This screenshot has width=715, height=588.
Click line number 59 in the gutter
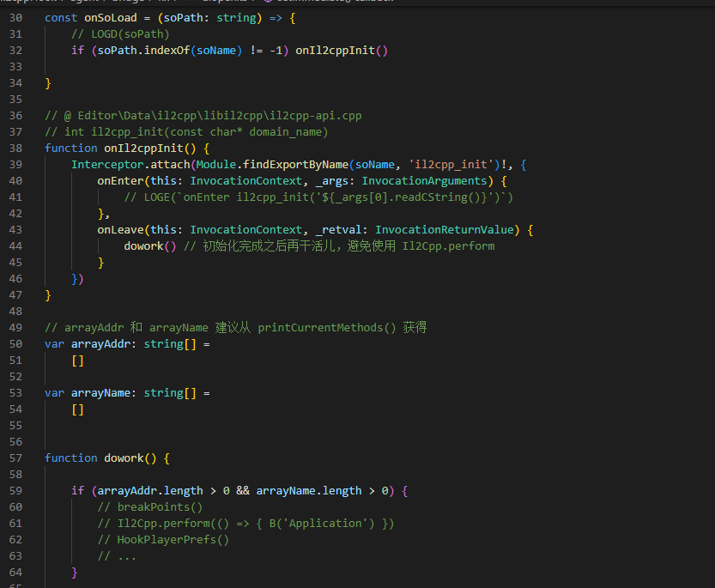[16, 491]
